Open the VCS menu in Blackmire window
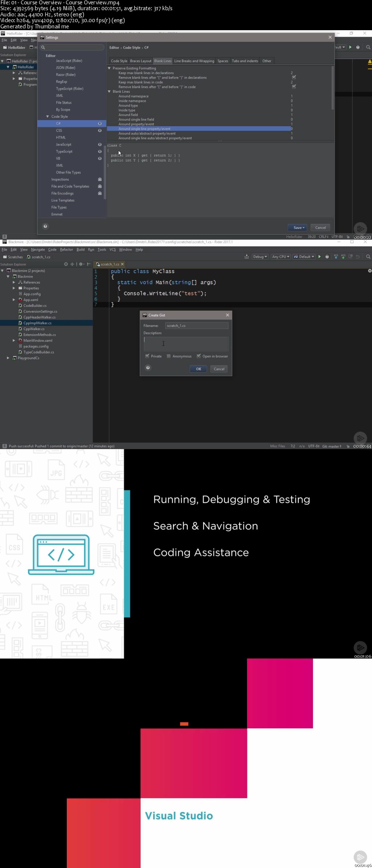372x868 pixels. click(113, 249)
